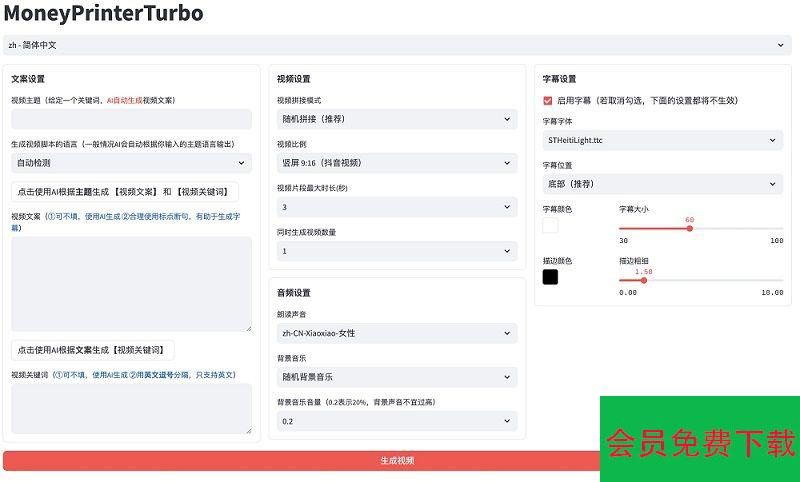Click the 视频设置 section heading
This screenshot has height=482, width=800.
[294, 79]
